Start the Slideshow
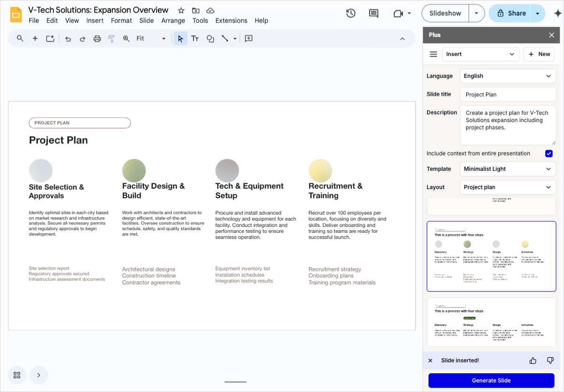This screenshot has width=564, height=392. [x=446, y=14]
